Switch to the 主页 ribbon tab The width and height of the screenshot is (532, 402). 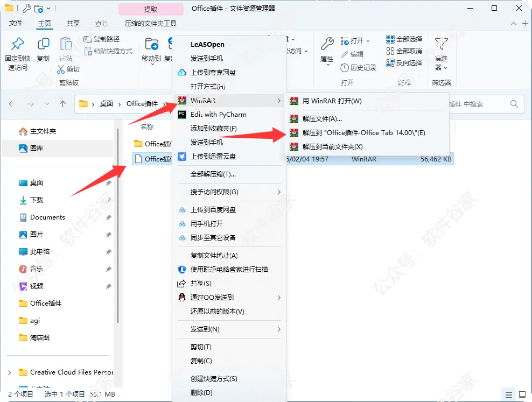tap(45, 23)
